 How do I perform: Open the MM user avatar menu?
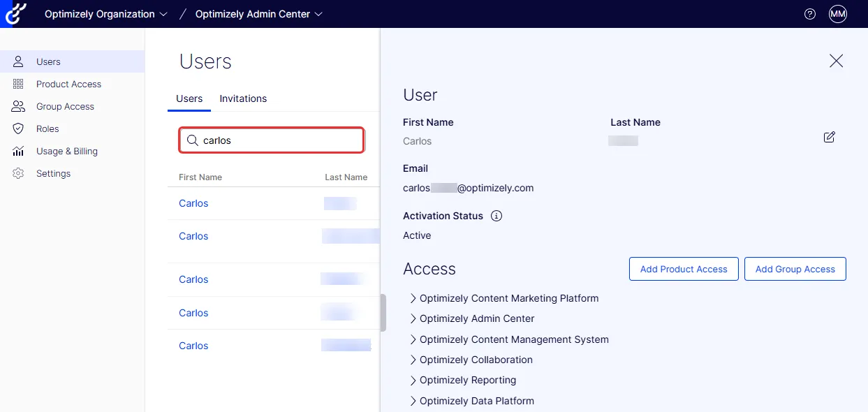pos(838,14)
